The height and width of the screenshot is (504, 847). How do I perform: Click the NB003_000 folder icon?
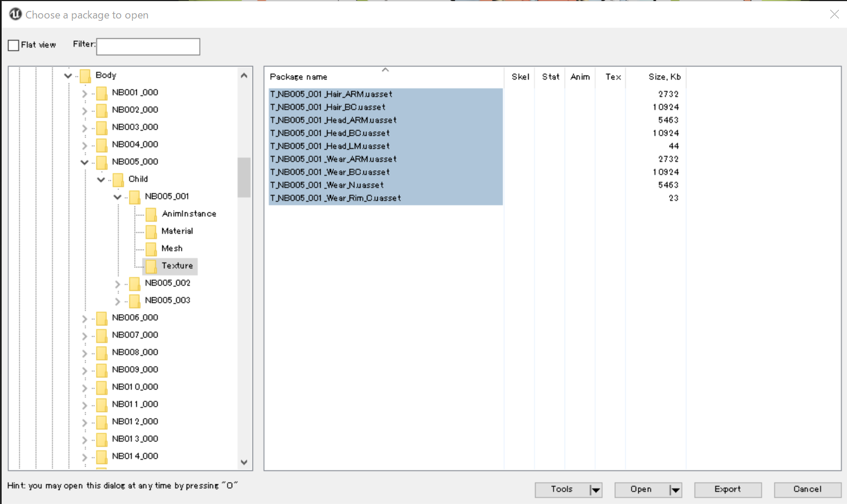102,128
